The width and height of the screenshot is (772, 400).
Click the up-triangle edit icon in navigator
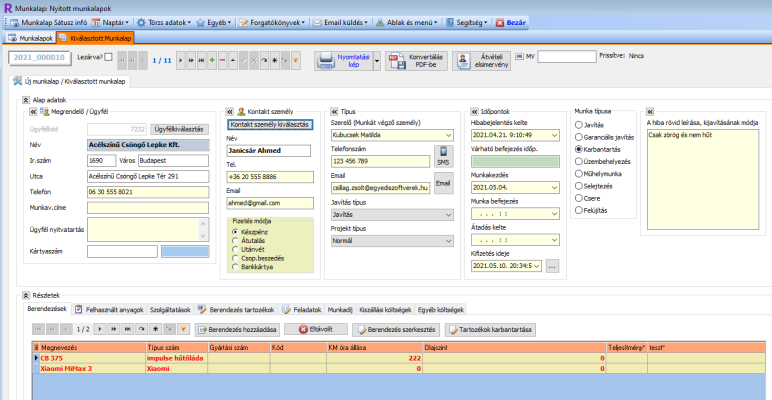233,60
